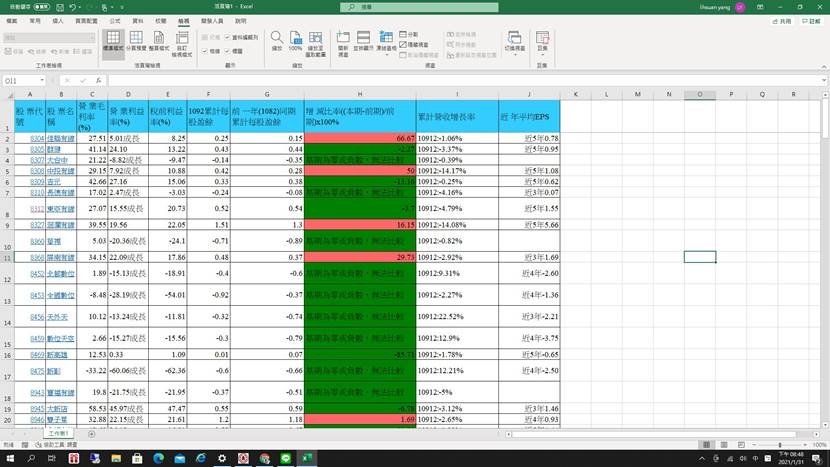This screenshot has width=830, height=467.
Task: Toggle the 格線 gridlines checkbox
Action: pyautogui.click(x=207, y=49)
